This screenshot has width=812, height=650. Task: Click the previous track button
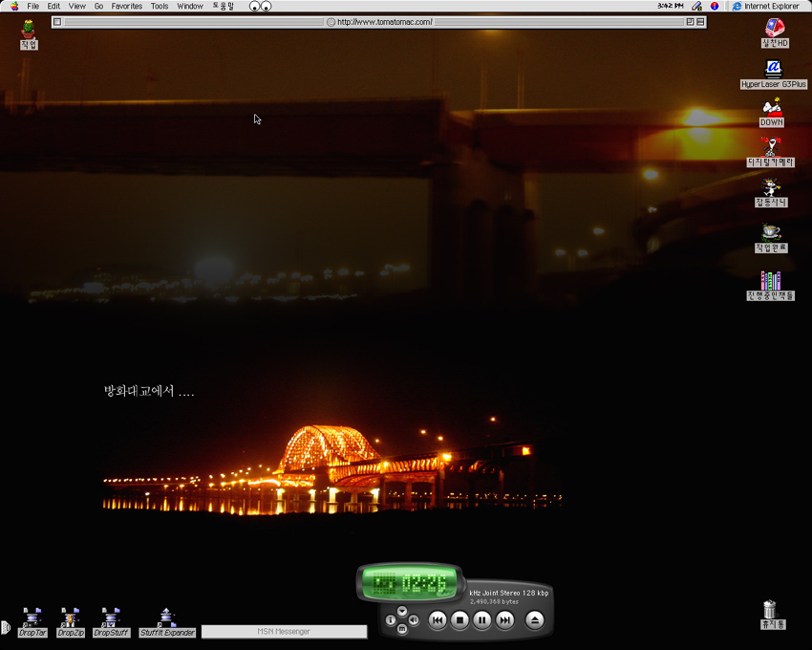click(x=438, y=620)
